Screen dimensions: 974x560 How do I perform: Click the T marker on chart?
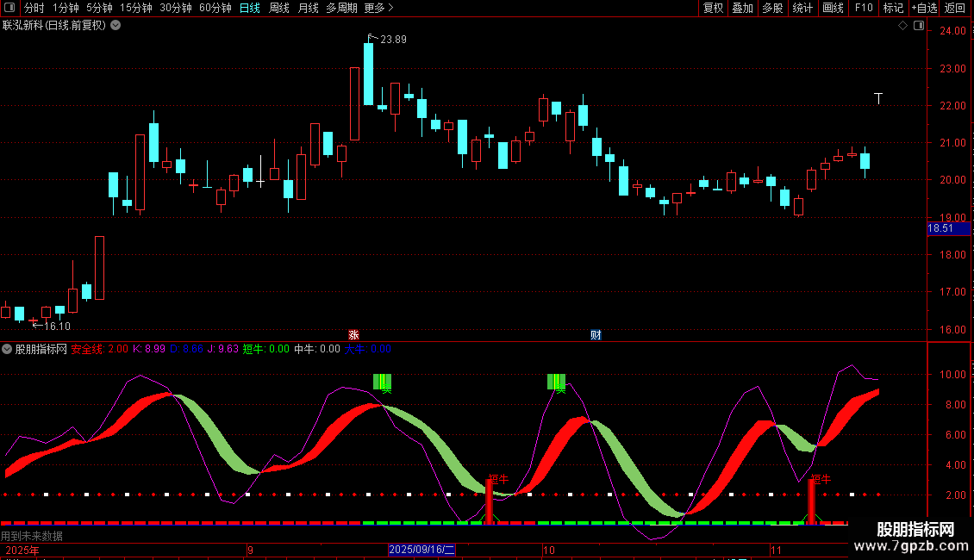tap(878, 98)
